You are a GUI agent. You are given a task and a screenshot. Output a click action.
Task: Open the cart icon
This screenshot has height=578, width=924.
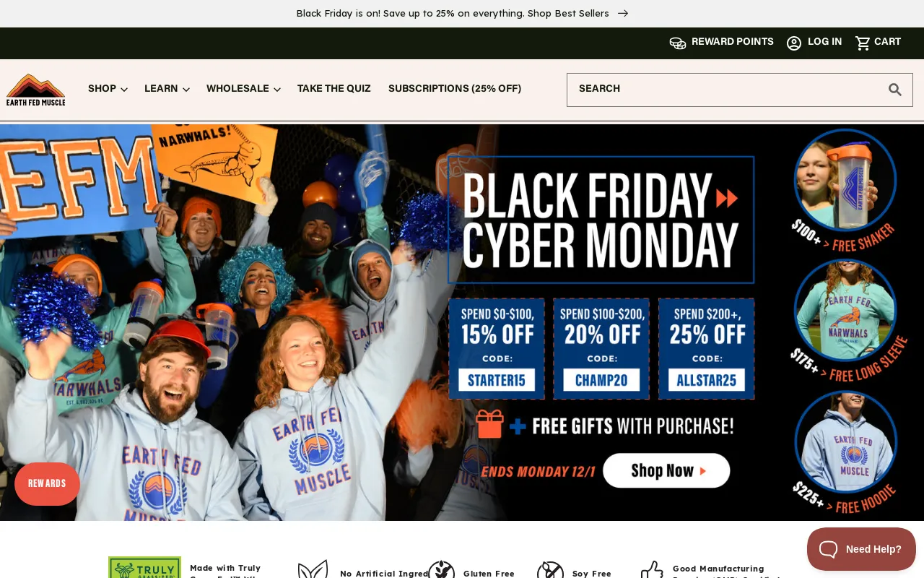(x=863, y=43)
